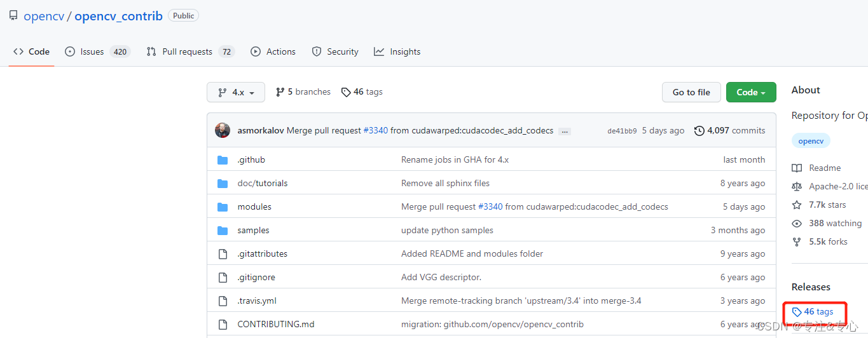Click the fork icon in About

coord(797,241)
